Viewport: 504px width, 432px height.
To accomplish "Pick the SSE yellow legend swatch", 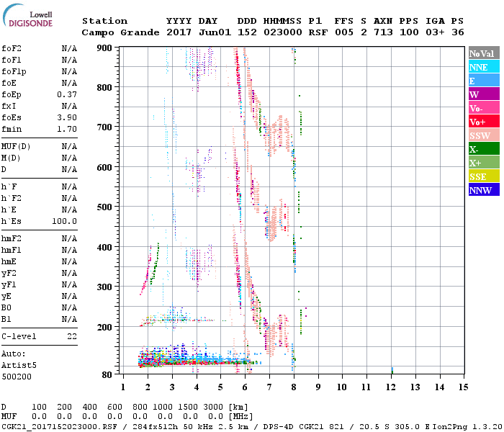I will (x=483, y=176).
